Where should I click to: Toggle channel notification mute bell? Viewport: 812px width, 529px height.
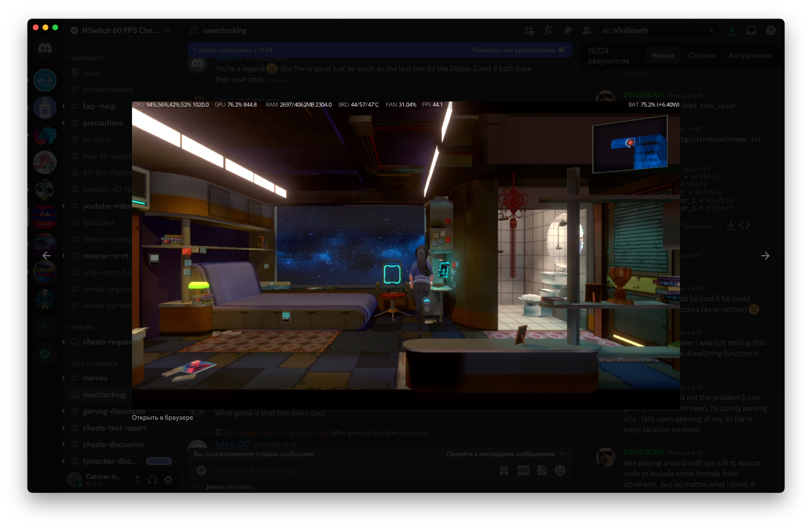[548, 30]
